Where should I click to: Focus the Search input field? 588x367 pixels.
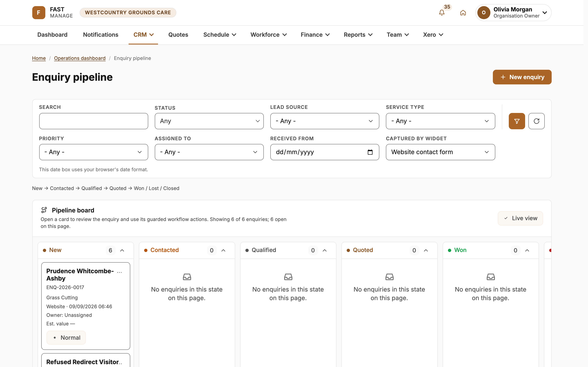click(94, 121)
